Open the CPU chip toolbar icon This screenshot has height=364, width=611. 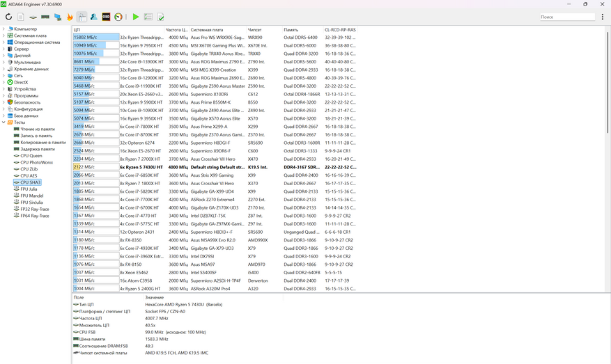33,17
